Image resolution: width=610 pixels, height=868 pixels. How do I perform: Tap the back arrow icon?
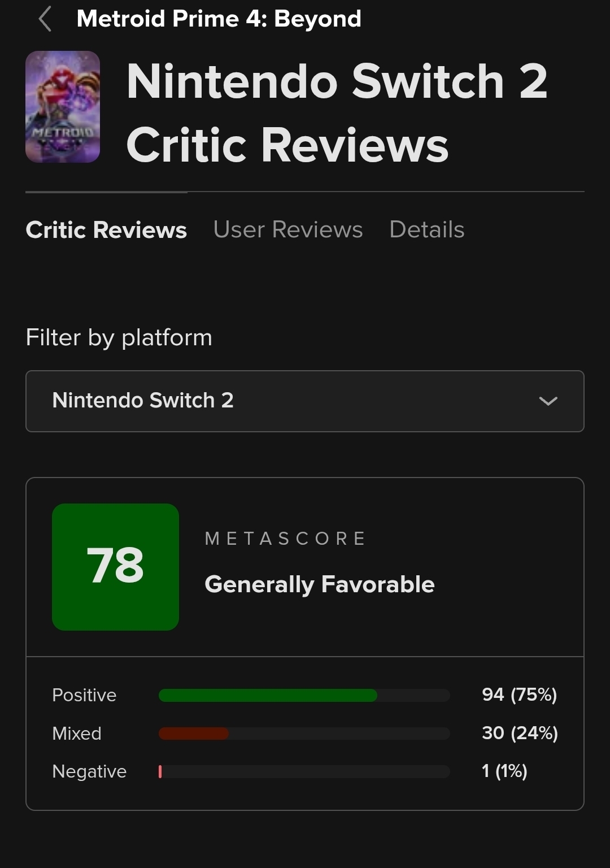coord(45,19)
